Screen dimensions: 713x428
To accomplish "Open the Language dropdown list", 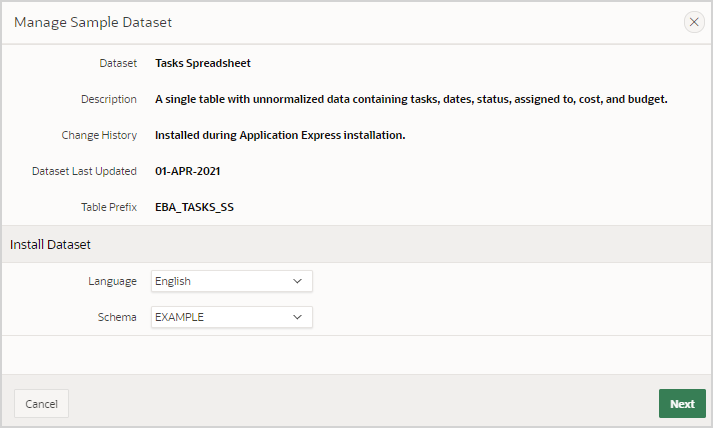I will [x=231, y=282].
